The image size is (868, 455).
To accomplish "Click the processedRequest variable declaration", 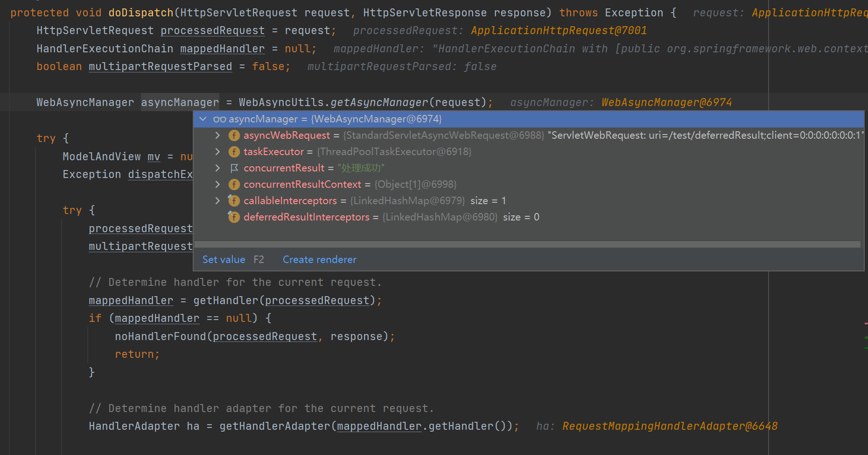I will (x=212, y=30).
